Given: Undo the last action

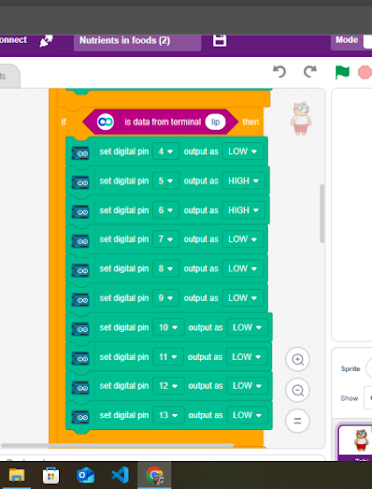Looking at the screenshot, I should click(279, 72).
